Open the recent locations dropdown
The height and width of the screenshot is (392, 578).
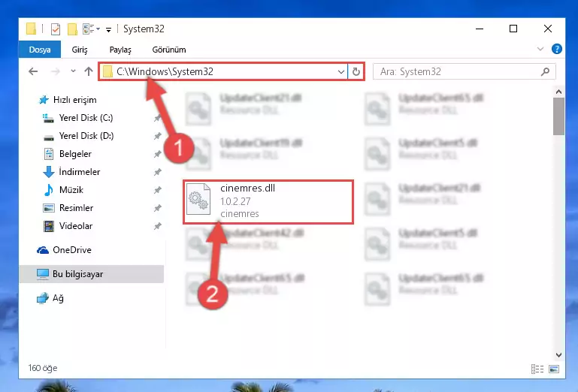tap(73, 71)
